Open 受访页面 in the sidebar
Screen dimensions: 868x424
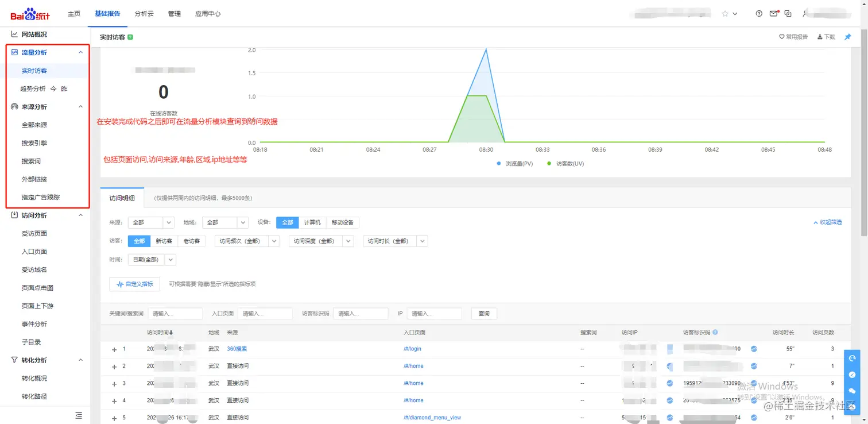tap(34, 234)
